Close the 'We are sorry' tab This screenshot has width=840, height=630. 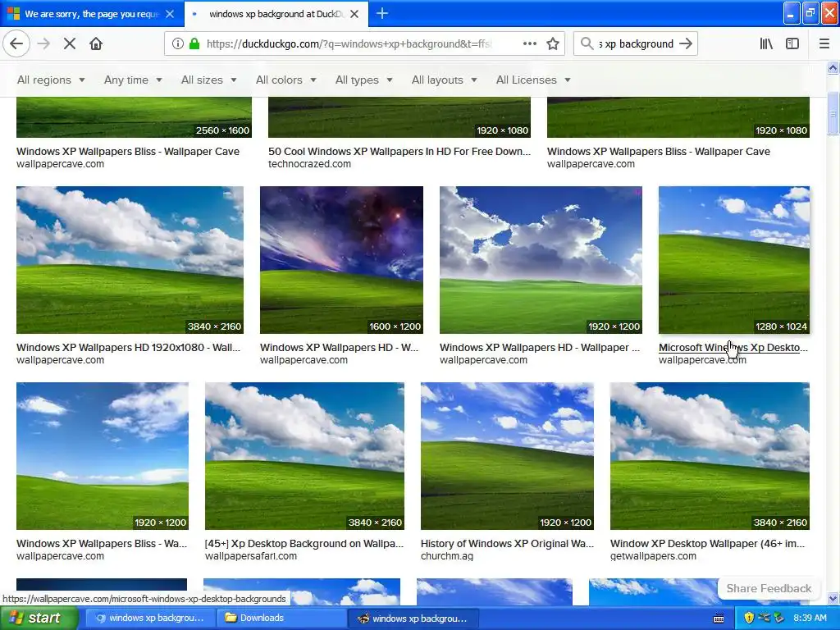(x=169, y=14)
